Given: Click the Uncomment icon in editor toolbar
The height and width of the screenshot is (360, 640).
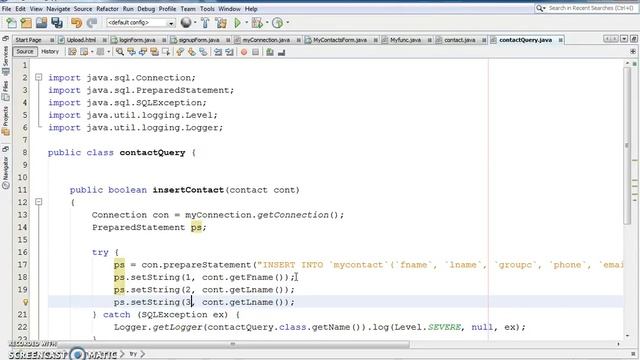Looking at the screenshot, I should (x=281, y=52).
